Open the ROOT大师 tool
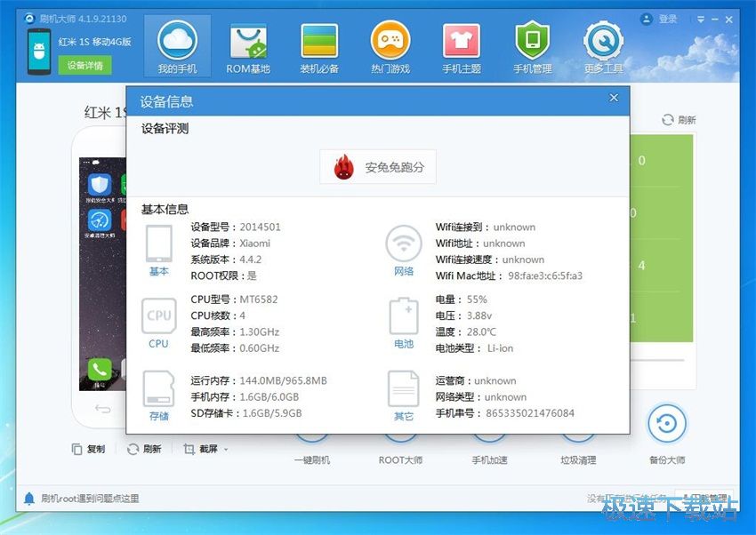The width and height of the screenshot is (756, 535). pyautogui.click(x=400, y=459)
